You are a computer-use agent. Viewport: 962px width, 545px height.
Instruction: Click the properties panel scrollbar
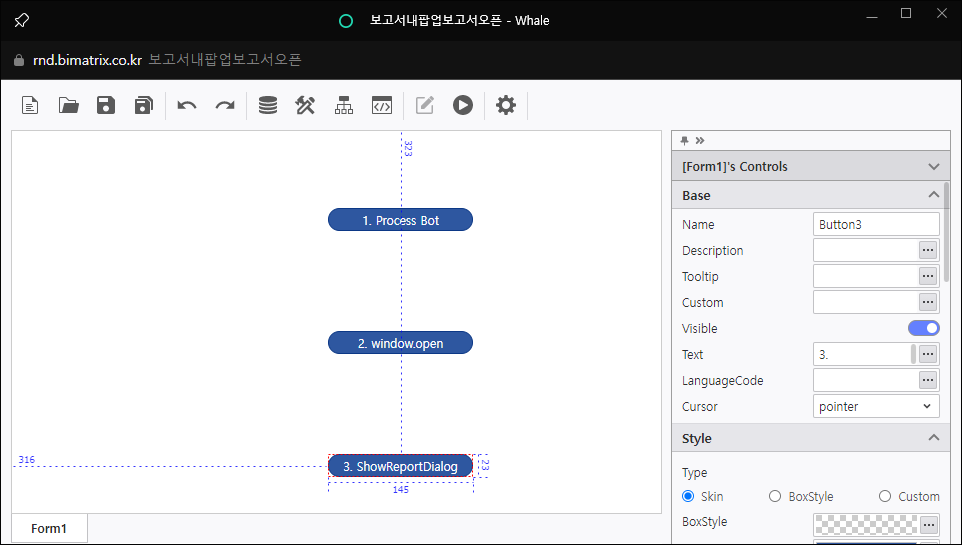coord(947,233)
